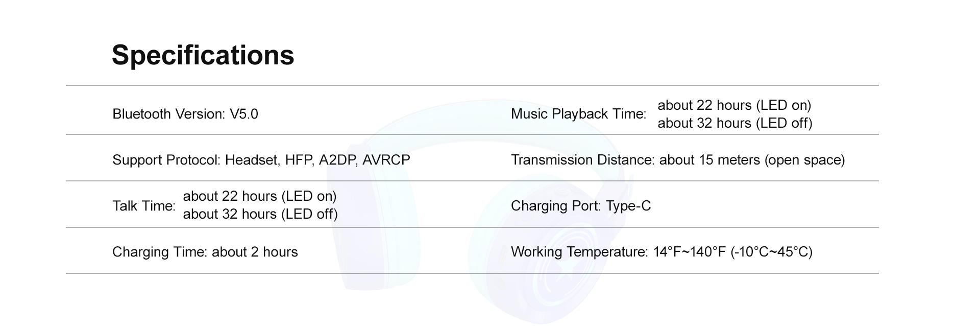Image resolution: width=980 pixels, height=326 pixels.
Task: Click the 14°F~140°F Fahrenheit range
Action: (690, 252)
